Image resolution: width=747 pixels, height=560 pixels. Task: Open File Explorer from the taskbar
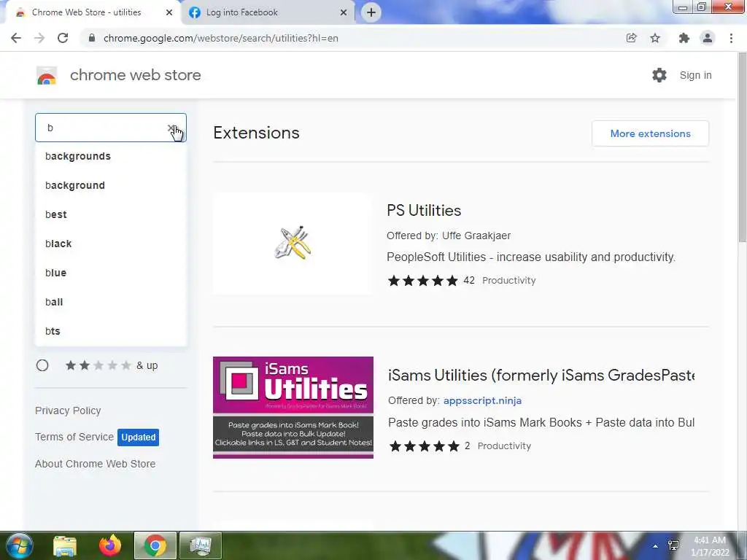point(65,545)
